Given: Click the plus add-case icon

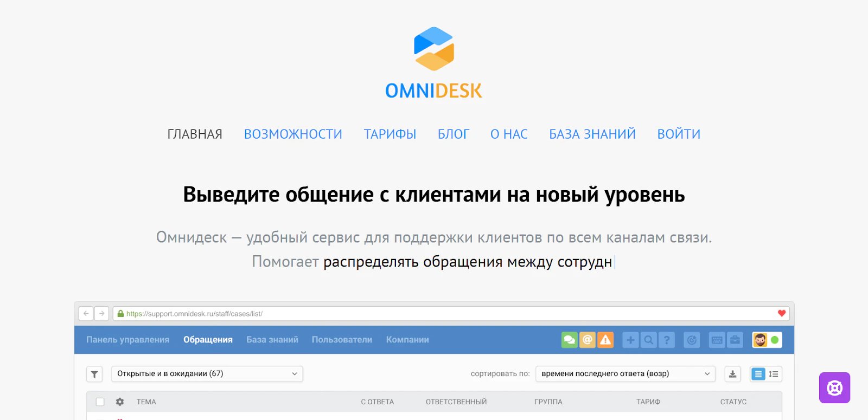Looking at the screenshot, I should click(630, 340).
